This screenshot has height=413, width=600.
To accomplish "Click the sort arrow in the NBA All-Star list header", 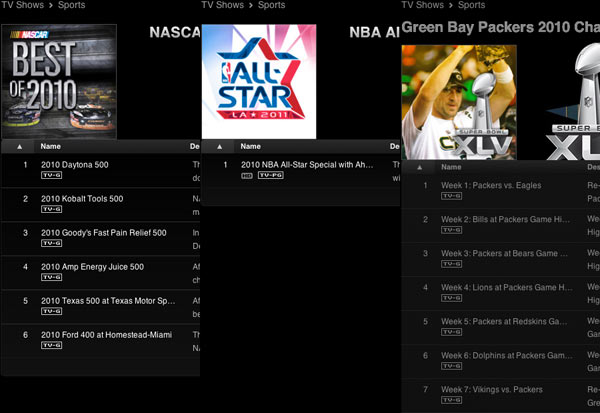I will (220, 146).
